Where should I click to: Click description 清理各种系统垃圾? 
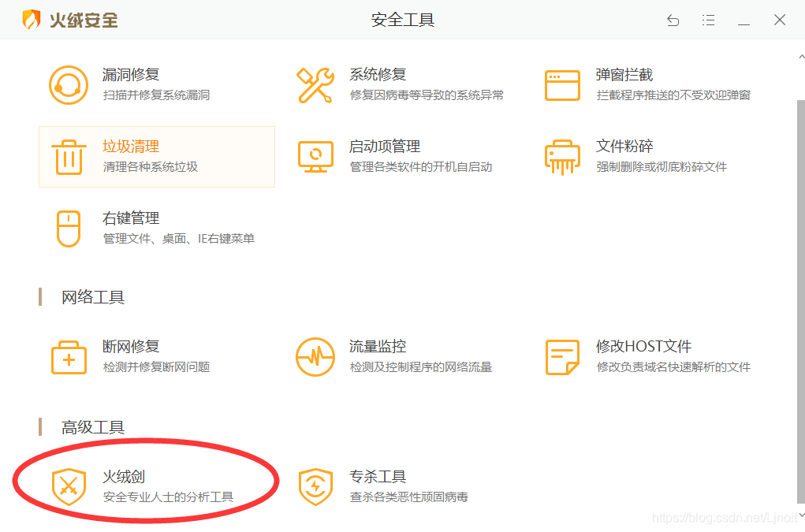(x=151, y=167)
